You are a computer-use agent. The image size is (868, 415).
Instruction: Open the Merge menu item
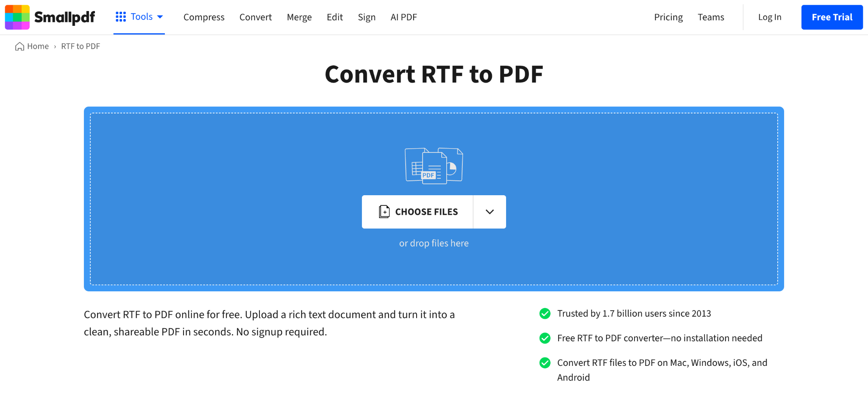pyautogui.click(x=299, y=17)
